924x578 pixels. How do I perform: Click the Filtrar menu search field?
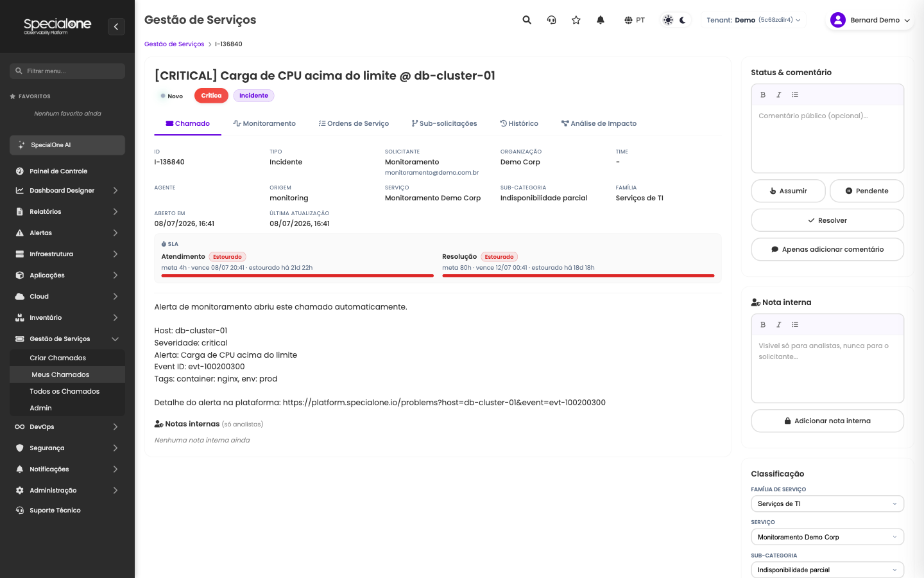pyautogui.click(x=67, y=71)
